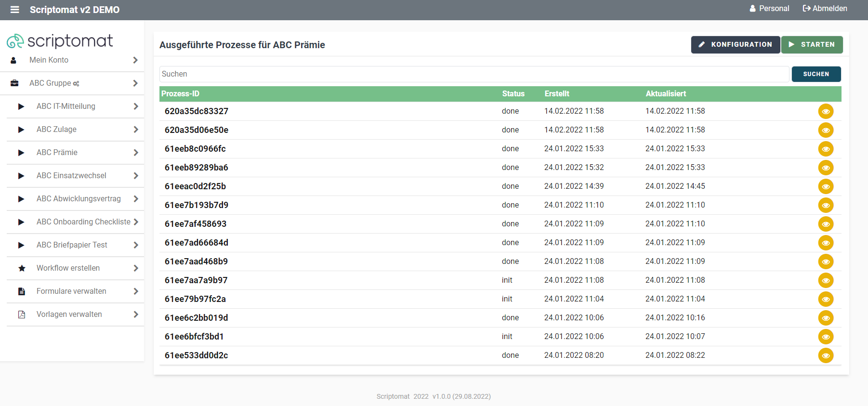
Task: Click the PDF icon for Vorlagen verwalten
Action: point(22,314)
